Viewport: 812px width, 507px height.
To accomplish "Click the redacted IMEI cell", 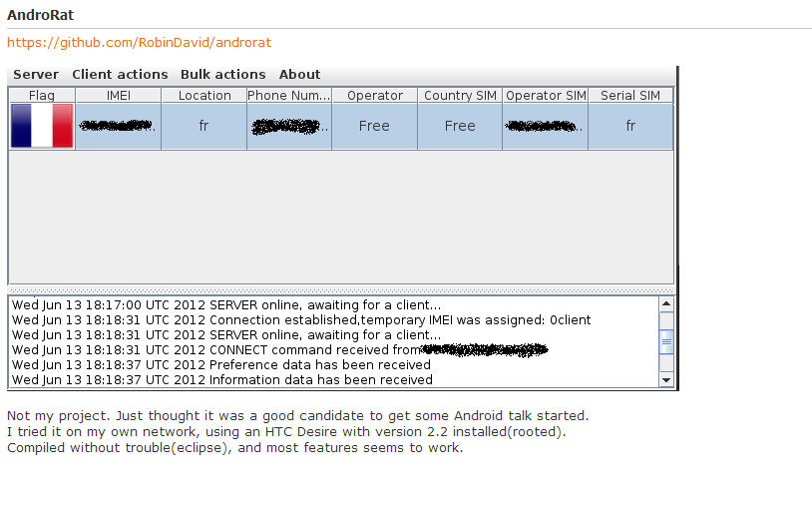I will point(118,127).
